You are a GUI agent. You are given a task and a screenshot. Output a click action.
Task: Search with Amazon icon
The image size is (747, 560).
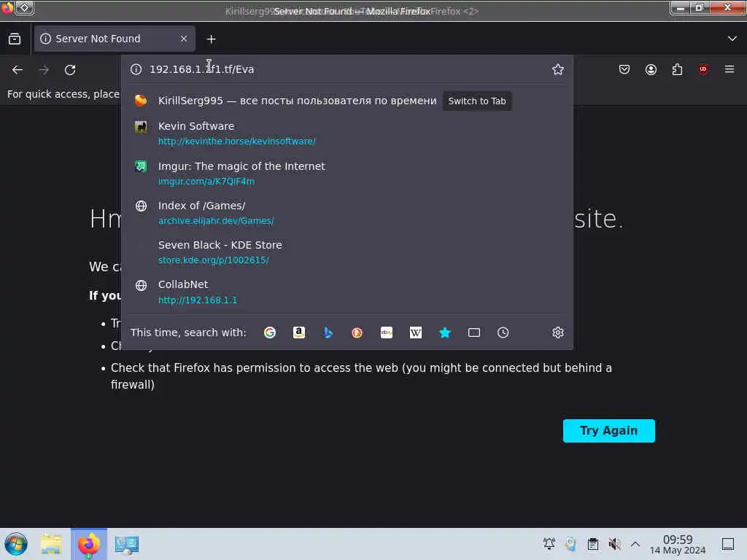[298, 332]
